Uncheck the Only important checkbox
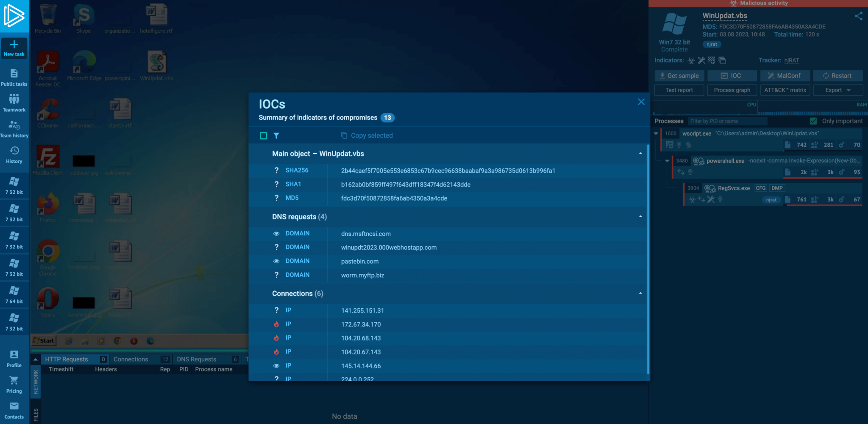This screenshot has width=868, height=424. click(813, 121)
